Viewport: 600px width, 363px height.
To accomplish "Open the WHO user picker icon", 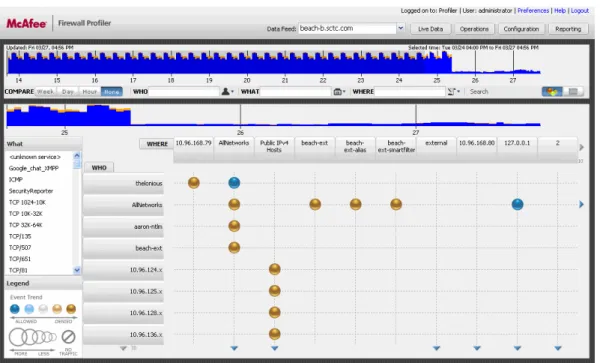I will [x=227, y=91].
